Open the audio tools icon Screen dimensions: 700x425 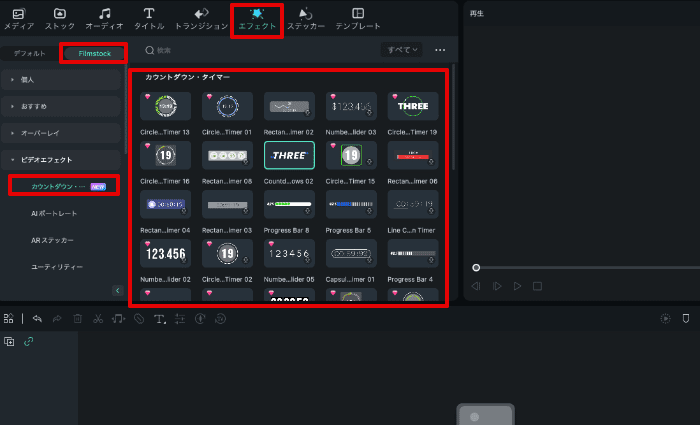(x=118, y=319)
